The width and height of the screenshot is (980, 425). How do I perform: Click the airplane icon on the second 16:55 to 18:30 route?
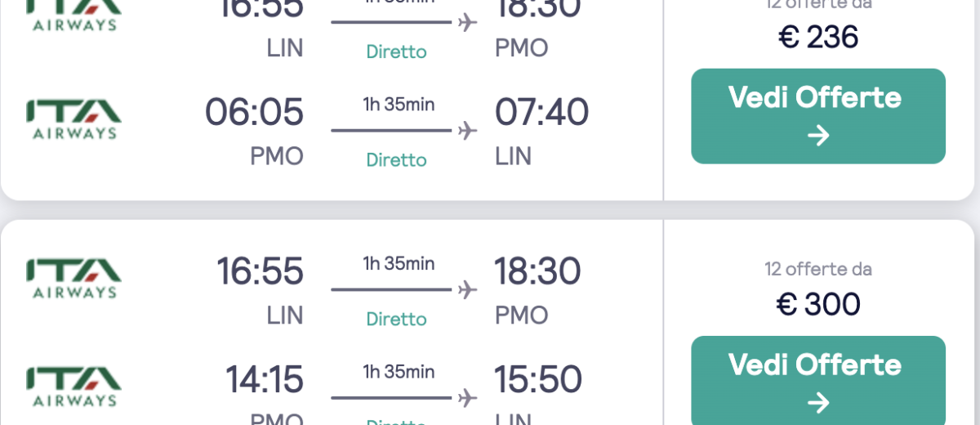[x=467, y=289]
